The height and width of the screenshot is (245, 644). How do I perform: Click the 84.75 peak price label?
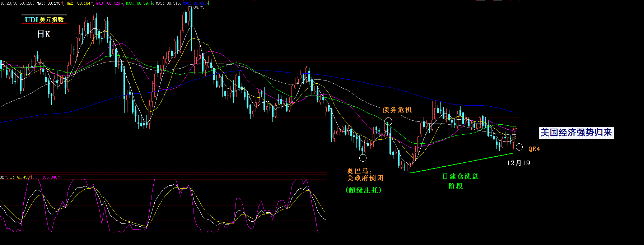199,7
